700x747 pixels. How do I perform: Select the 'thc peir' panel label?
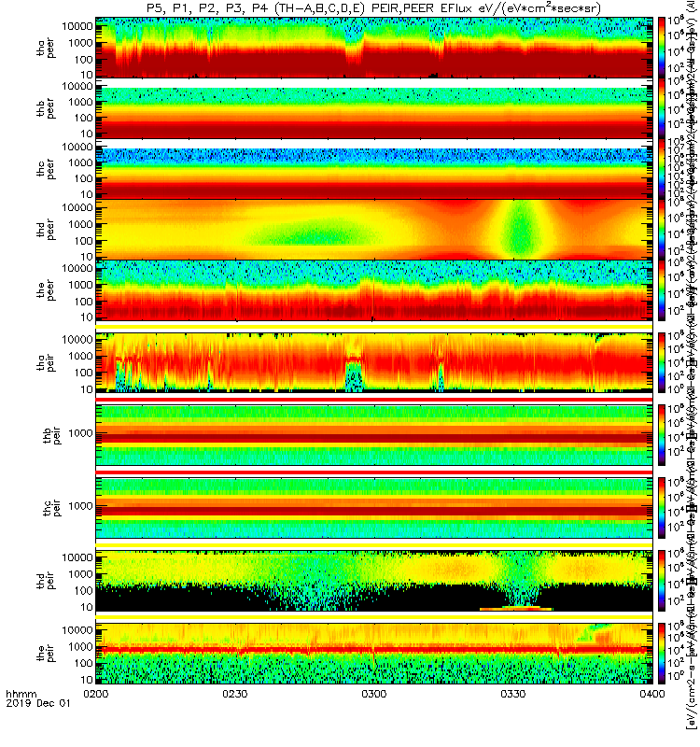point(52,508)
